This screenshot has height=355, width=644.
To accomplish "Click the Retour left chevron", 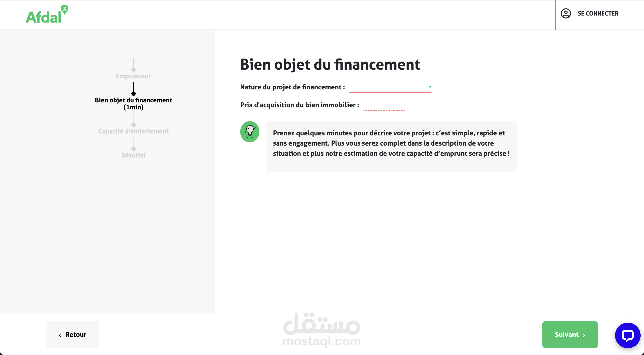I will (x=60, y=335).
